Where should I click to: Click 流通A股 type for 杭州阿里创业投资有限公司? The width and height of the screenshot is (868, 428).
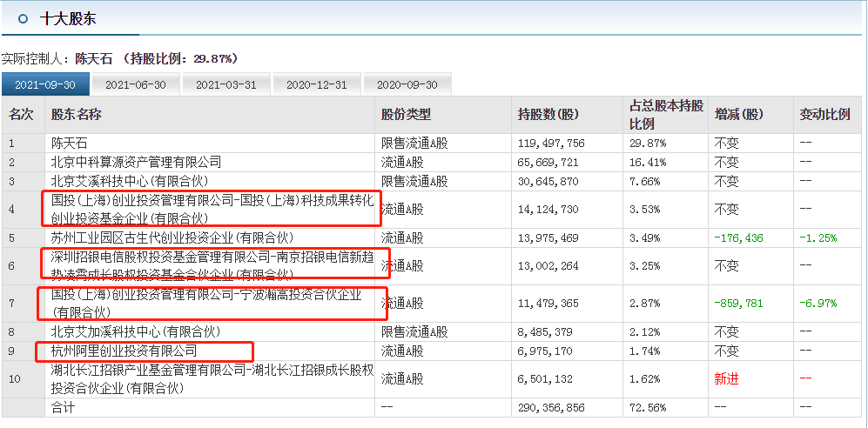click(x=402, y=351)
